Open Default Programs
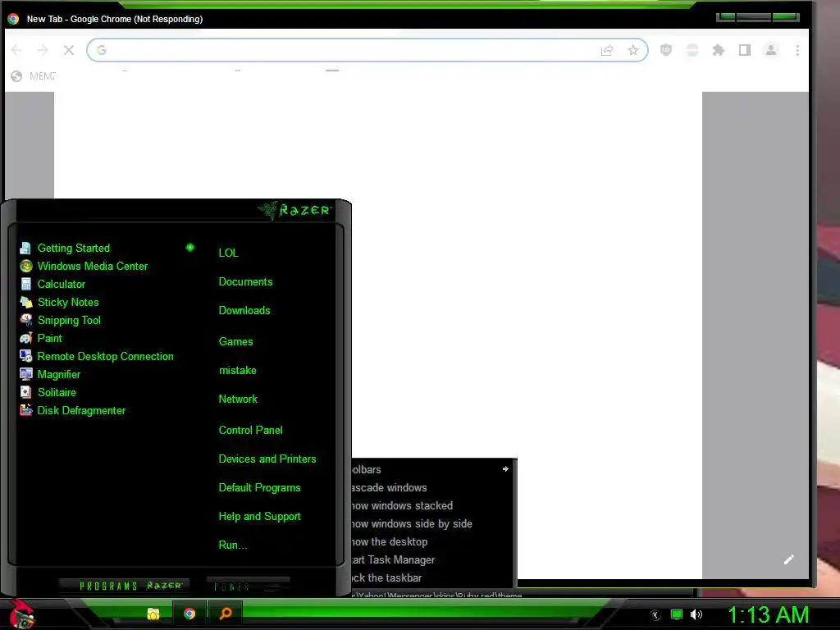Image resolution: width=840 pixels, height=630 pixels. pyautogui.click(x=259, y=488)
